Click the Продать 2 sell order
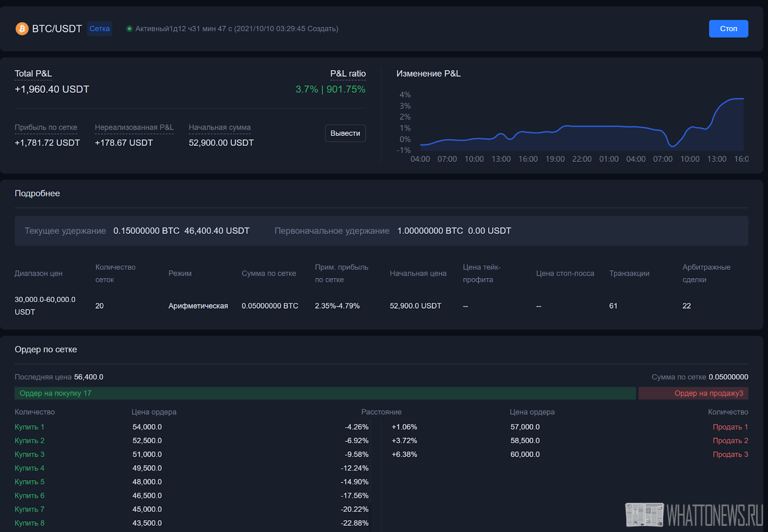 click(730, 441)
